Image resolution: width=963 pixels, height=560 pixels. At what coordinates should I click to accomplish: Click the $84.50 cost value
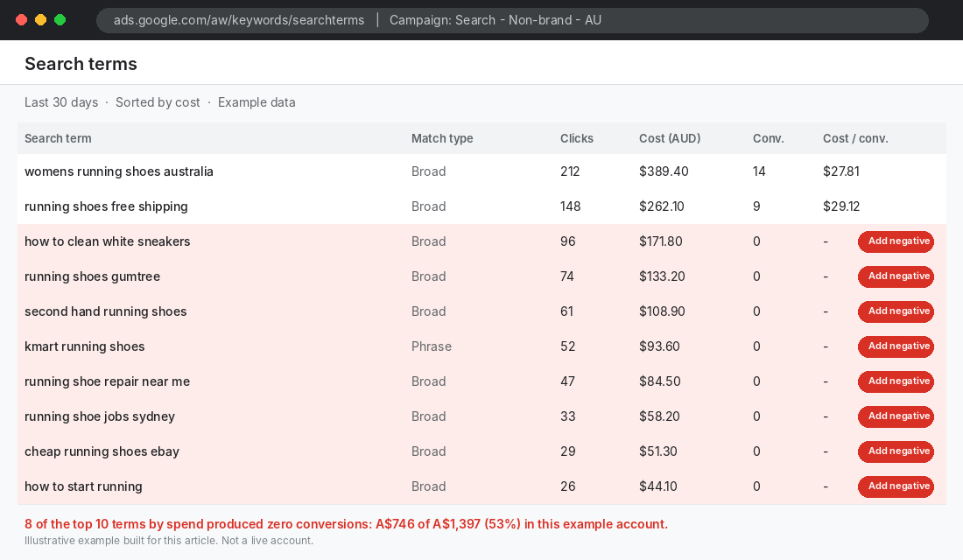(660, 381)
